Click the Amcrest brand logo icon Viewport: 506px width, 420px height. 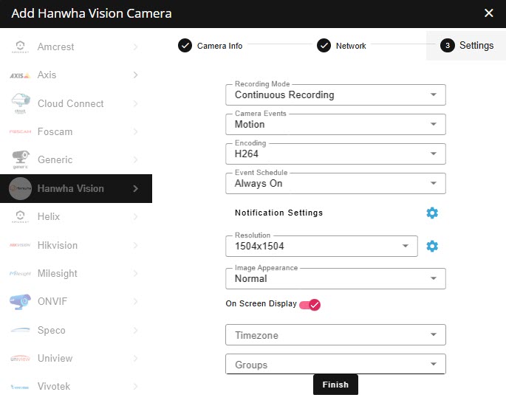[20, 47]
